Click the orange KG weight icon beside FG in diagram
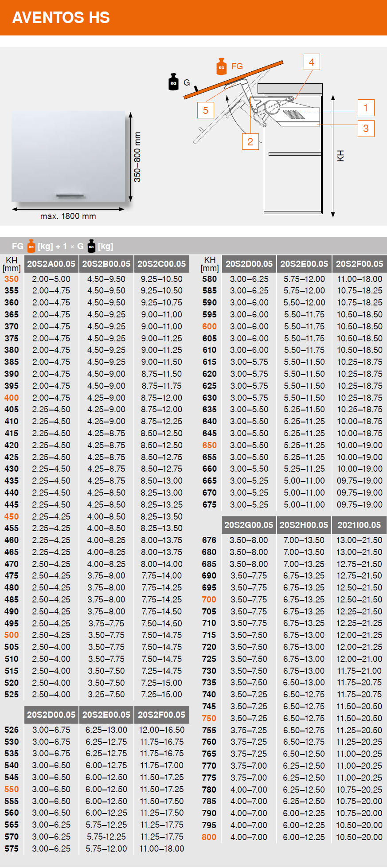Screen dimensions: 387x868 point(222,66)
